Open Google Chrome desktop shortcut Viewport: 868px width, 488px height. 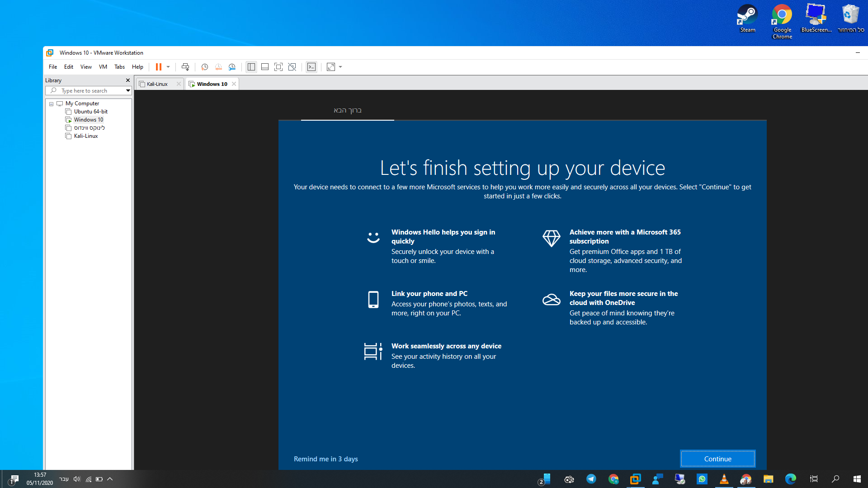point(782,22)
